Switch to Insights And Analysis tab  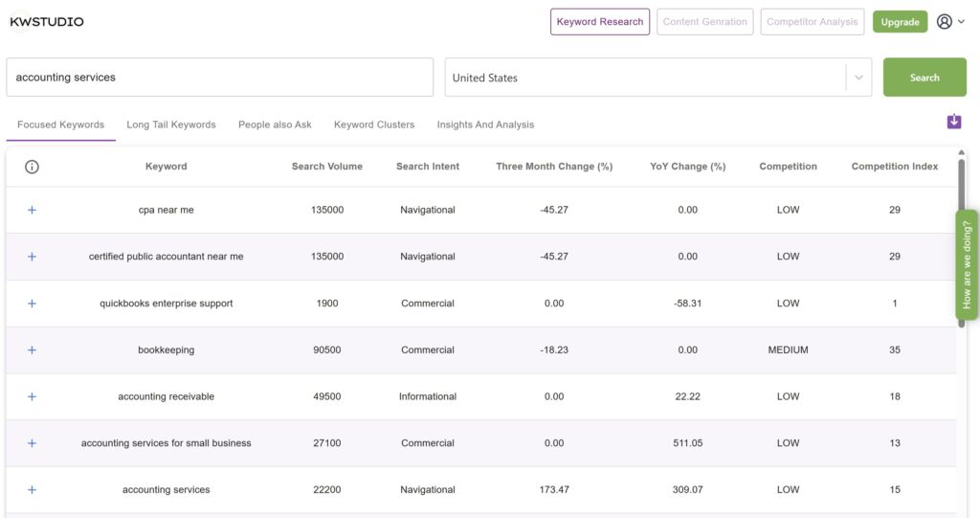485,124
